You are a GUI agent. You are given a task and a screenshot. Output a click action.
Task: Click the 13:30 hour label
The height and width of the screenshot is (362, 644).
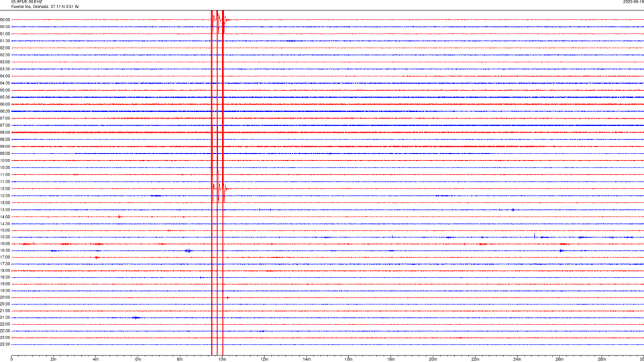(5, 210)
